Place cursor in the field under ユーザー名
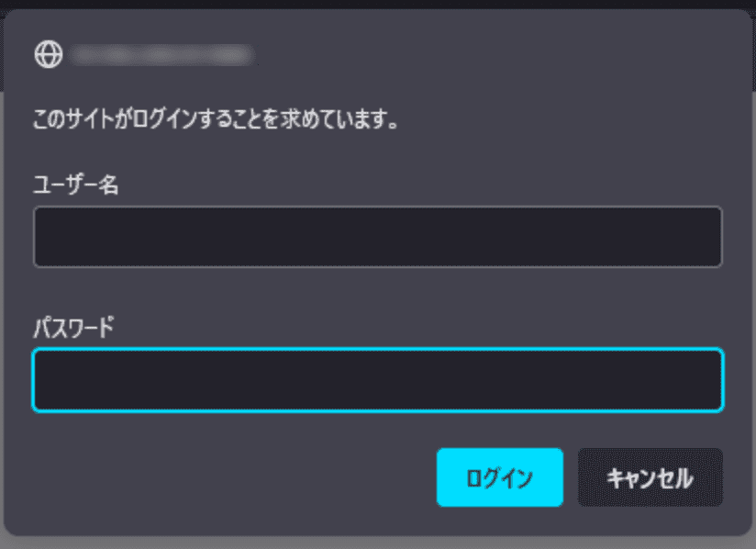 tap(377, 237)
